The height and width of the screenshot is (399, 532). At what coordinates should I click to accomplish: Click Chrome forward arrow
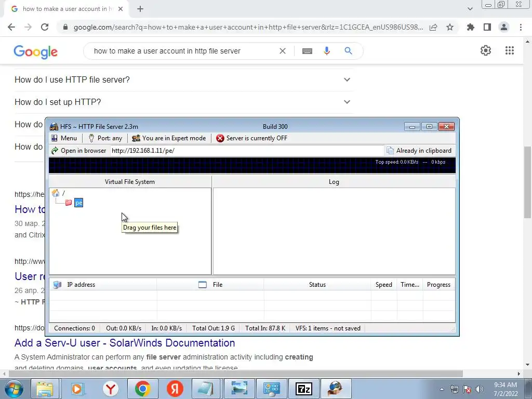point(28,27)
